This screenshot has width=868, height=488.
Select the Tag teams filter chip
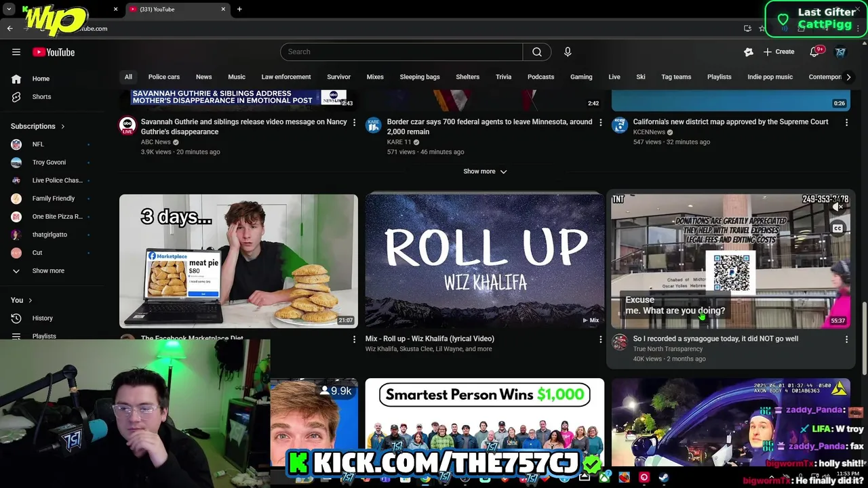pyautogui.click(x=676, y=77)
